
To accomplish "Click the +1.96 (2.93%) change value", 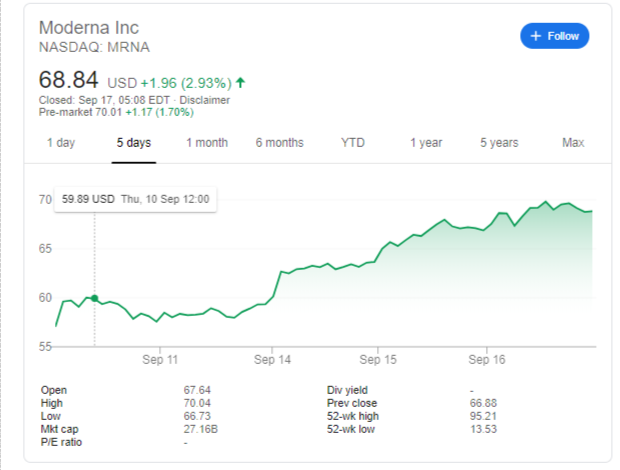I will pos(186,83).
